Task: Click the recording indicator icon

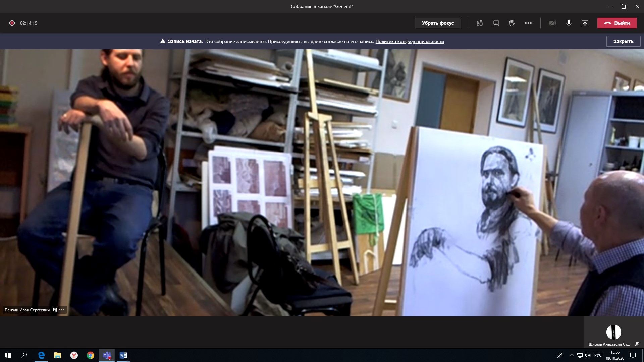Action: pos(12,23)
